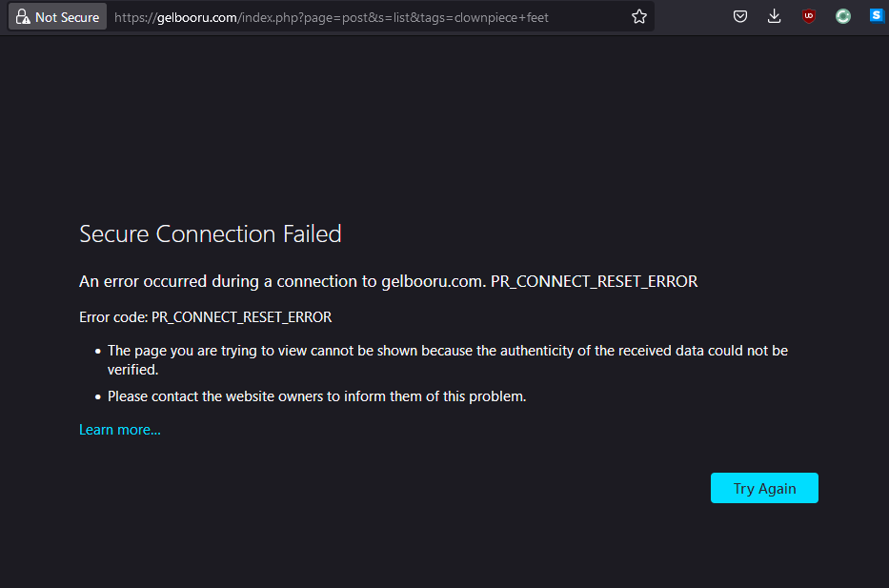Viewport: 889px width, 588px height.
Task: Click the bullet about authenticity of received data
Action: pyautogui.click(x=448, y=351)
